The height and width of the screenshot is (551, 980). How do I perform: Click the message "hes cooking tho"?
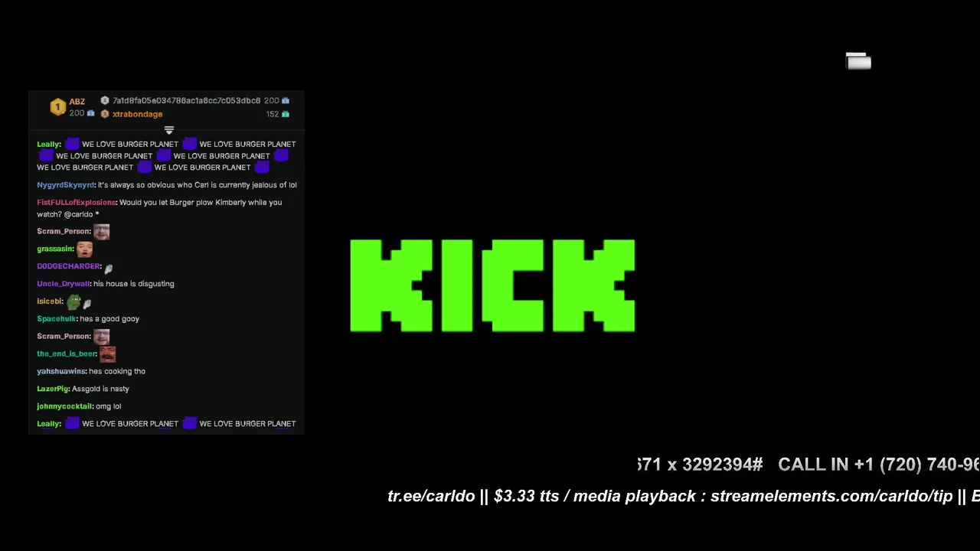pos(117,371)
